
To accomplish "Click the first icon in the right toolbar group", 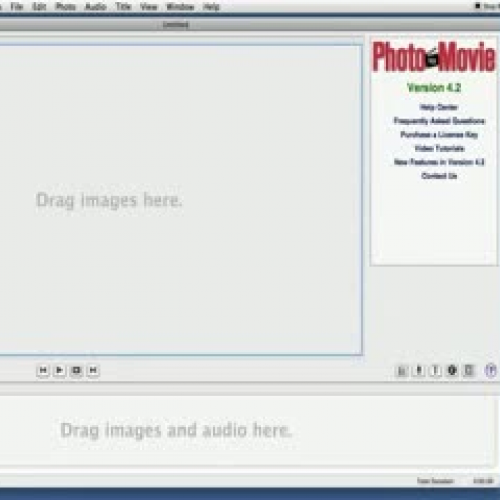I will coord(402,371).
